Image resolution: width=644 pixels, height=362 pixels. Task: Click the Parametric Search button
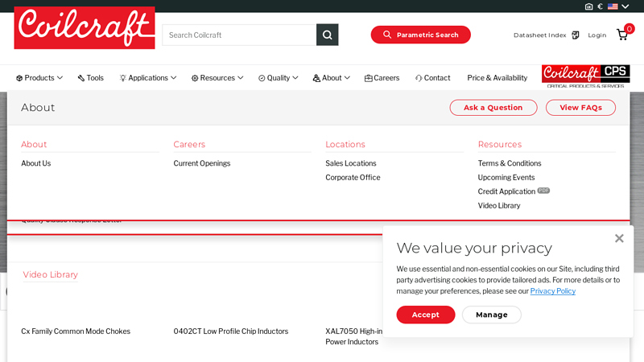tap(420, 35)
